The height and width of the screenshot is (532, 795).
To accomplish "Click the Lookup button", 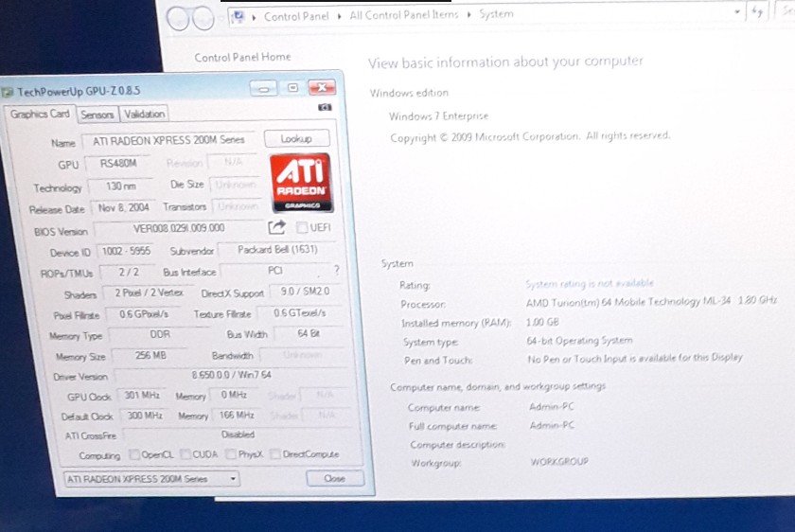I will [296, 138].
